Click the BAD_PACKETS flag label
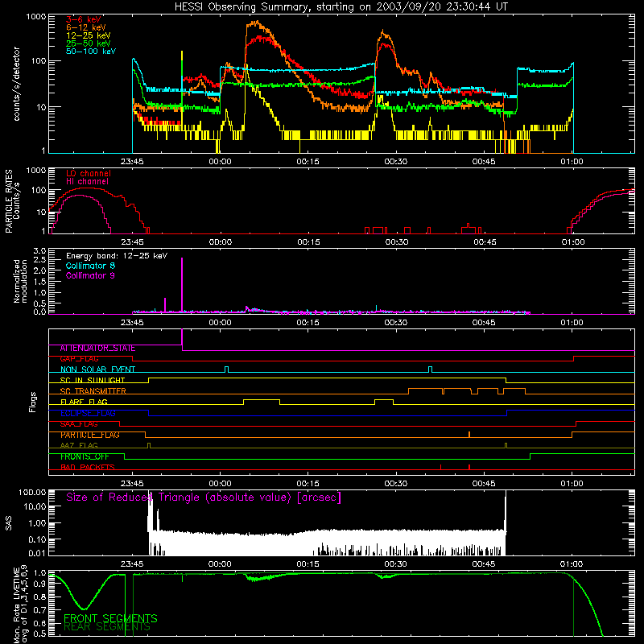 [88, 468]
